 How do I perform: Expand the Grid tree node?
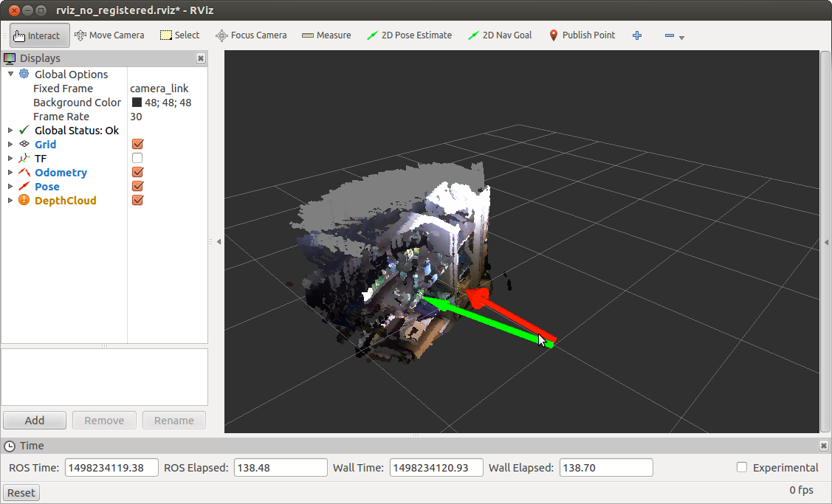coord(10,145)
